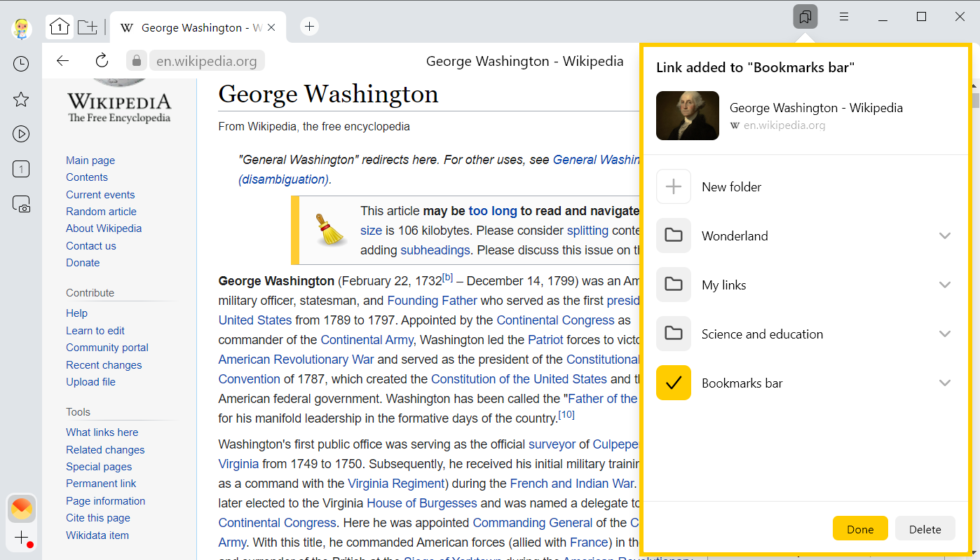Click the George Washington portrait thumbnail
The height and width of the screenshot is (560, 980).
tap(688, 116)
